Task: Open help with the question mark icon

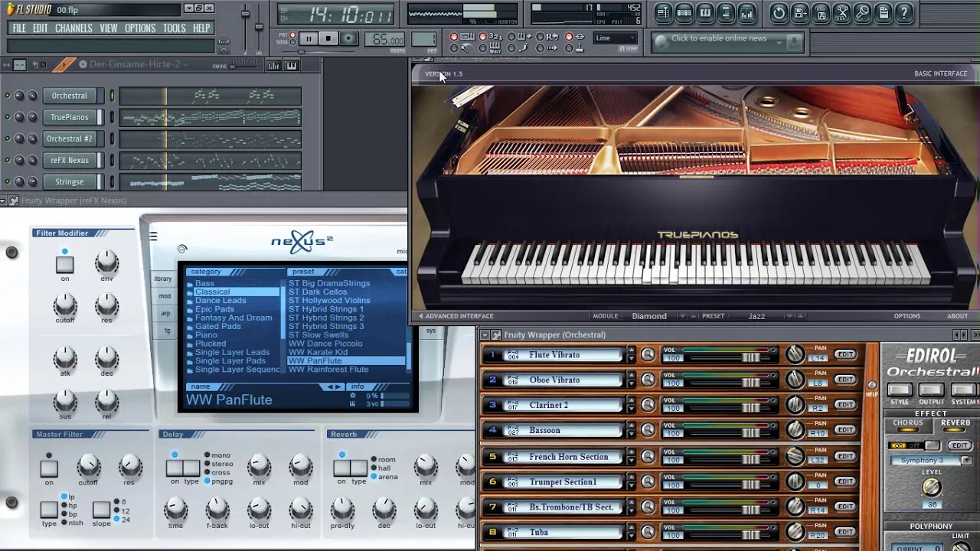Action: (x=903, y=12)
